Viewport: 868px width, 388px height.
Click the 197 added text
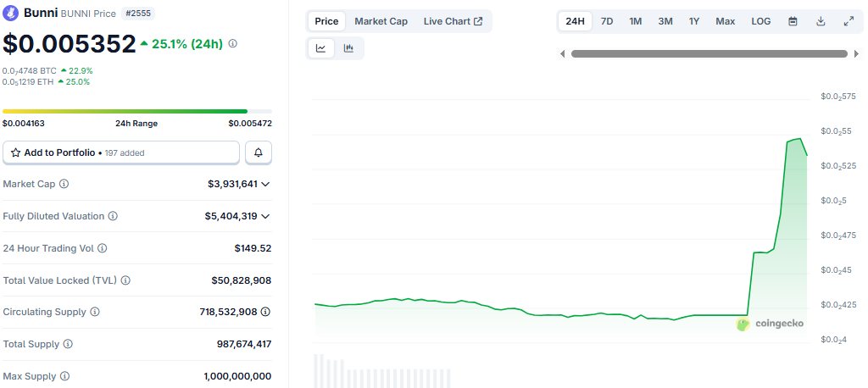coord(125,152)
